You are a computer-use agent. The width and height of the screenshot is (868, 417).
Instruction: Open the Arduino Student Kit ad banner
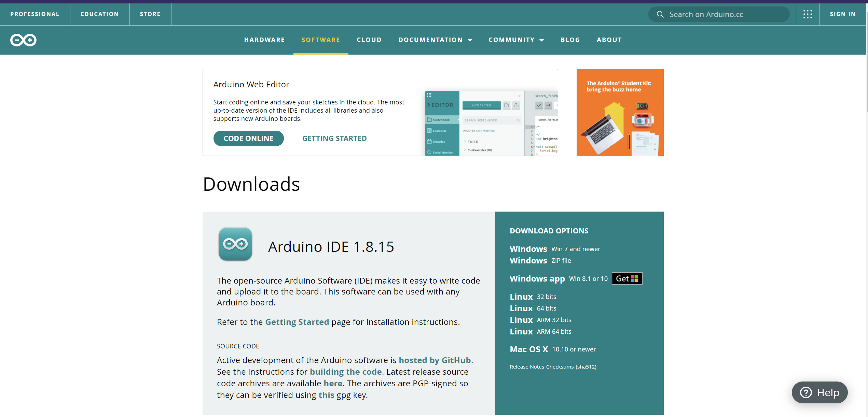(x=620, y=112)
